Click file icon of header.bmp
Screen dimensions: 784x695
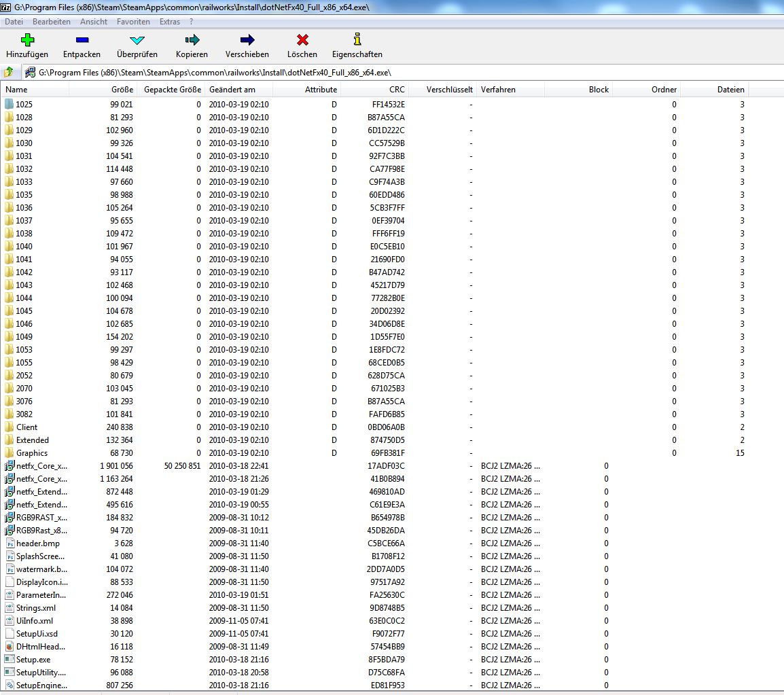coord(10,543)
